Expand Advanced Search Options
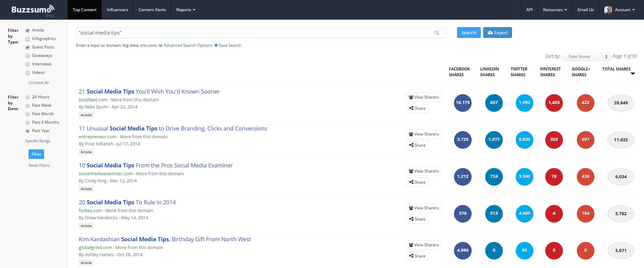This screenshot has width=644, height=268. tap(185, 45)
